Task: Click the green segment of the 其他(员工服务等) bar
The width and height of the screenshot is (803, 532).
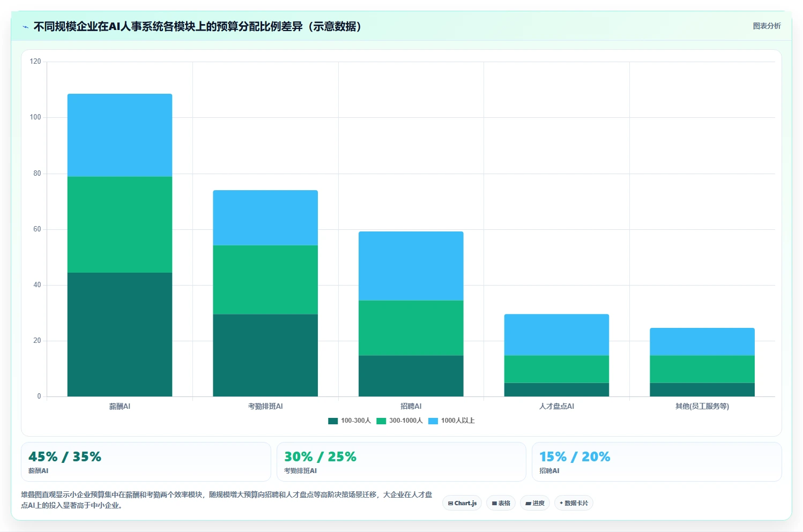Action: click(702, 369)
